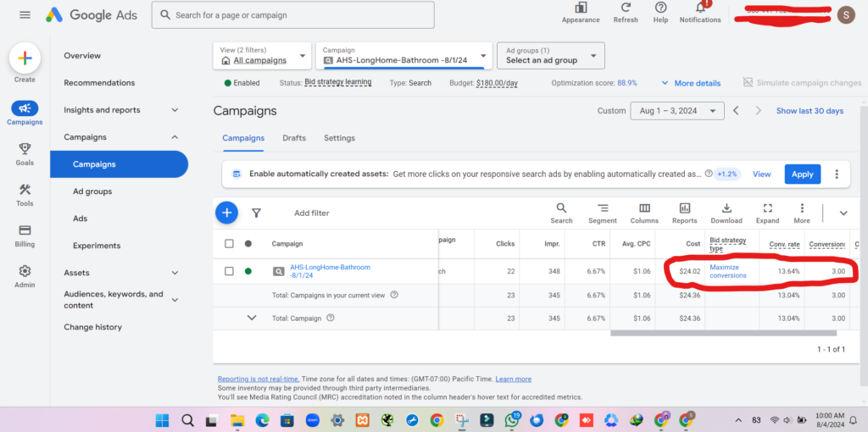Screen dimensions: 868x432
Task: Open the AHS-LongHome-Bathroom -8/1/24 campaign link
Action: (x=330, y=271)
